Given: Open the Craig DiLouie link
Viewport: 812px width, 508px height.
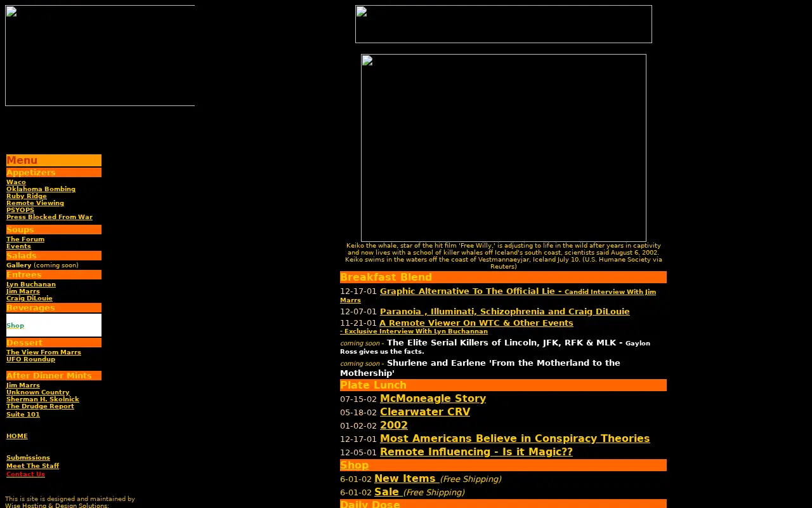Looking at the screenshot, I should coord(29,298).
